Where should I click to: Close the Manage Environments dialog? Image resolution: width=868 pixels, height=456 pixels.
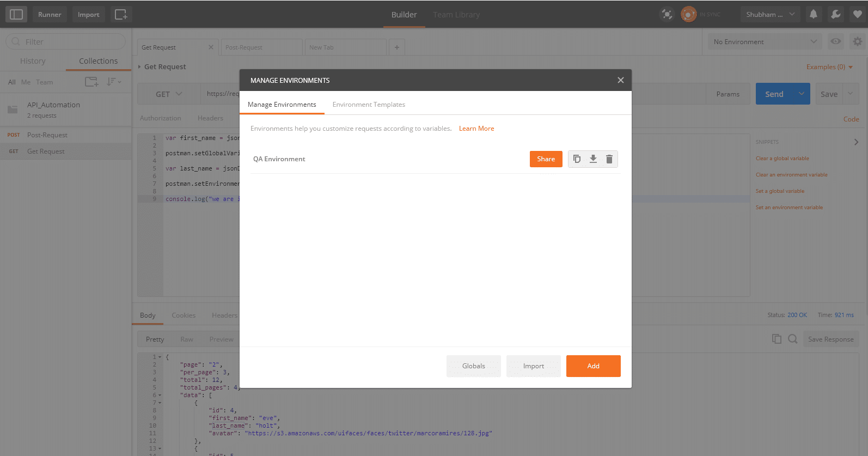620,80
